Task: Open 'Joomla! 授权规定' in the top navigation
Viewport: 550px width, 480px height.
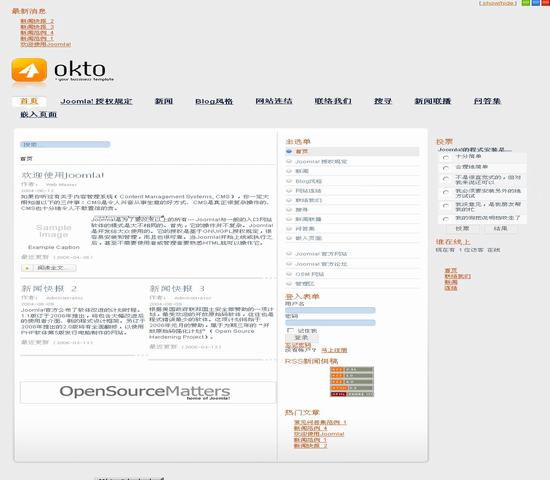Action: pos(96,101)
